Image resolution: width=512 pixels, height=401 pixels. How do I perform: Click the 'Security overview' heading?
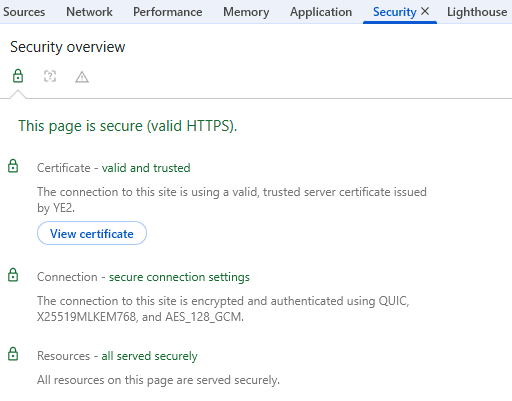68,47
